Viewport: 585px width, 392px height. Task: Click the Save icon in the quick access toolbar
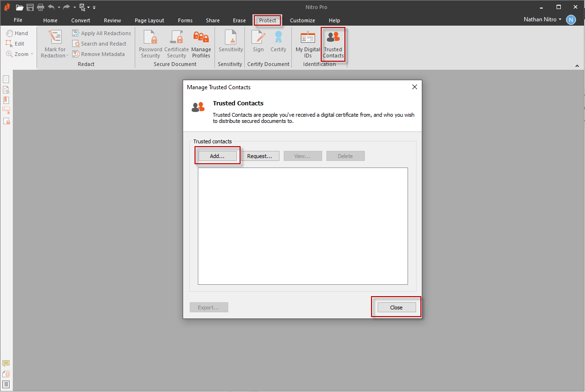coord(29,7)
